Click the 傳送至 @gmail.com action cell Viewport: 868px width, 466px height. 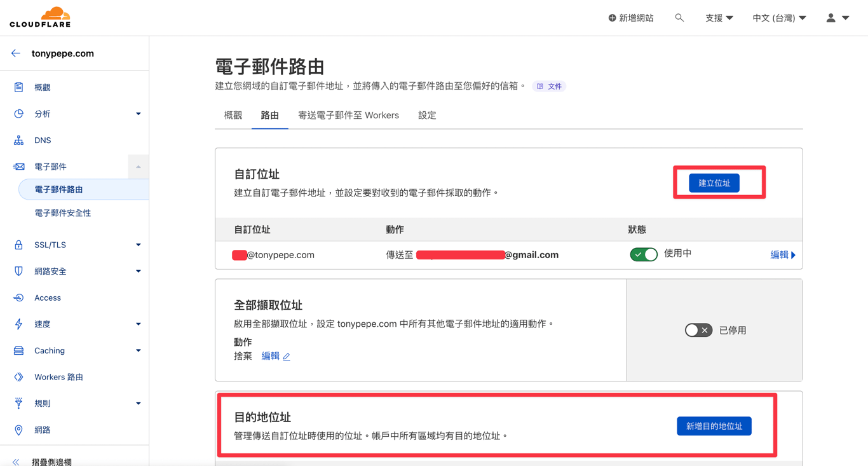click(x=472, y=255)
